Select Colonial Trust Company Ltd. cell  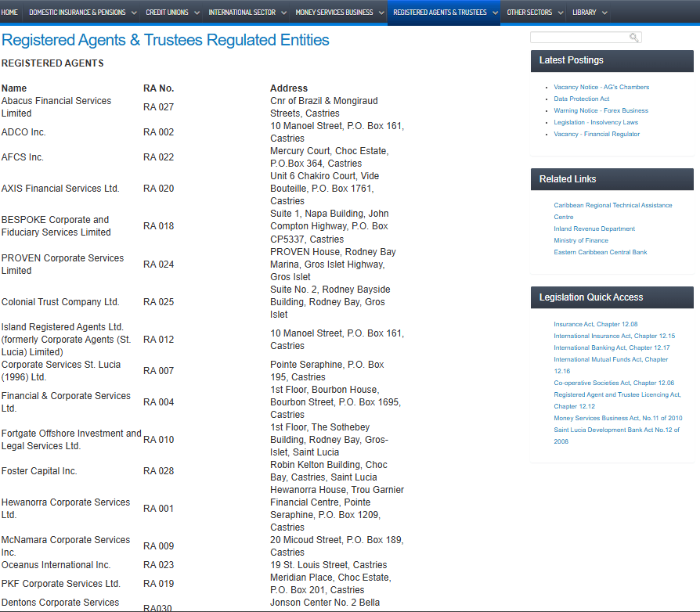[60, 302]
